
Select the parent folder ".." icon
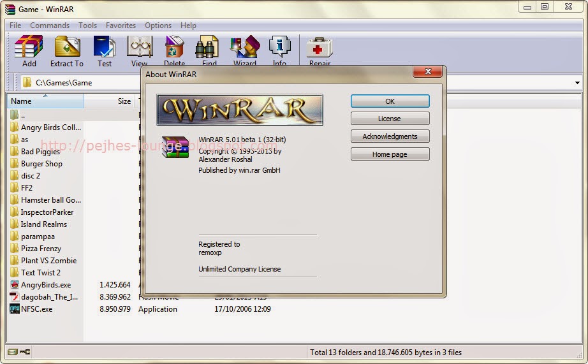click(x=14, y=115)
